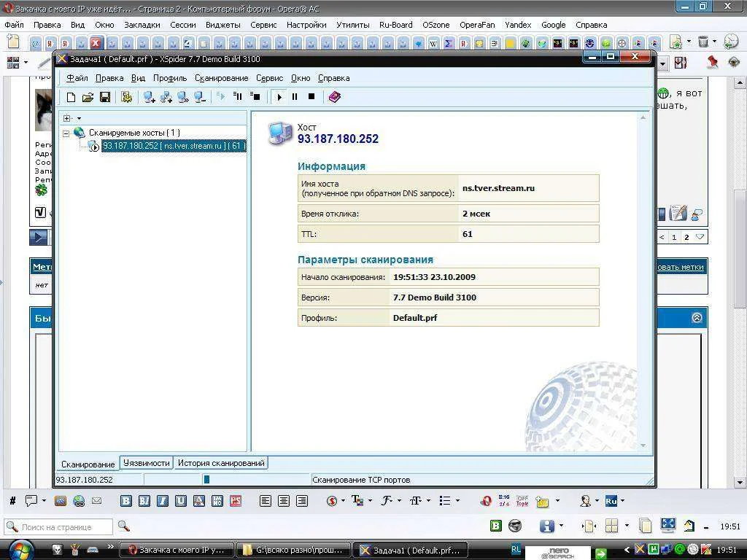Open task file with folder icon
The width and height of the screenshot is (747, 560).
[88, 97]
